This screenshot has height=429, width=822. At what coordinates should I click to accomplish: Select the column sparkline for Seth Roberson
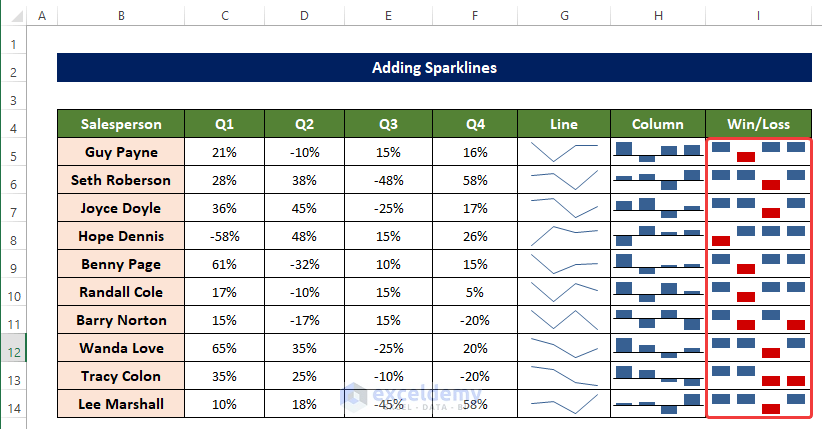click(x=657, y=180)
